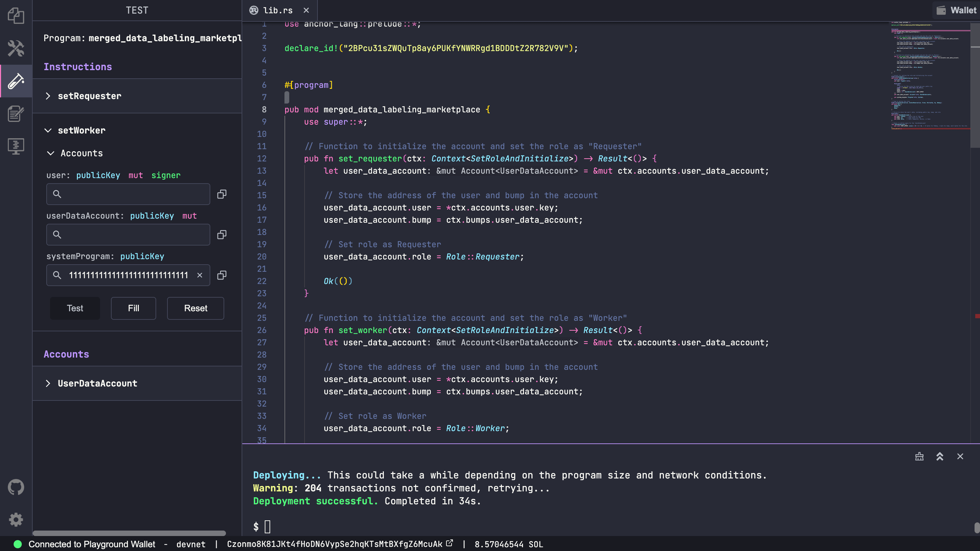The height and width of the screenshot is (551, 980).
Task: Click the Reset button
Action: pos(196,308)
